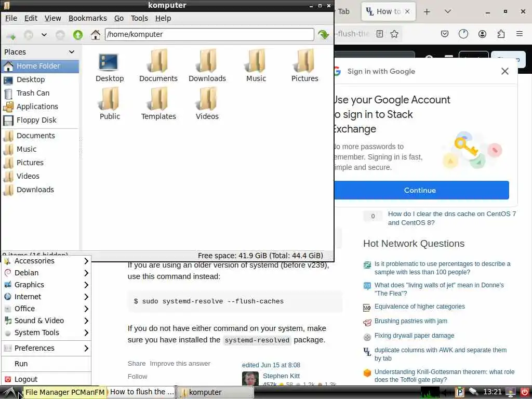Expand the Debian submenu
Image resolution: width=532 pixels, height=399 pixels.
tap(46, 273)
